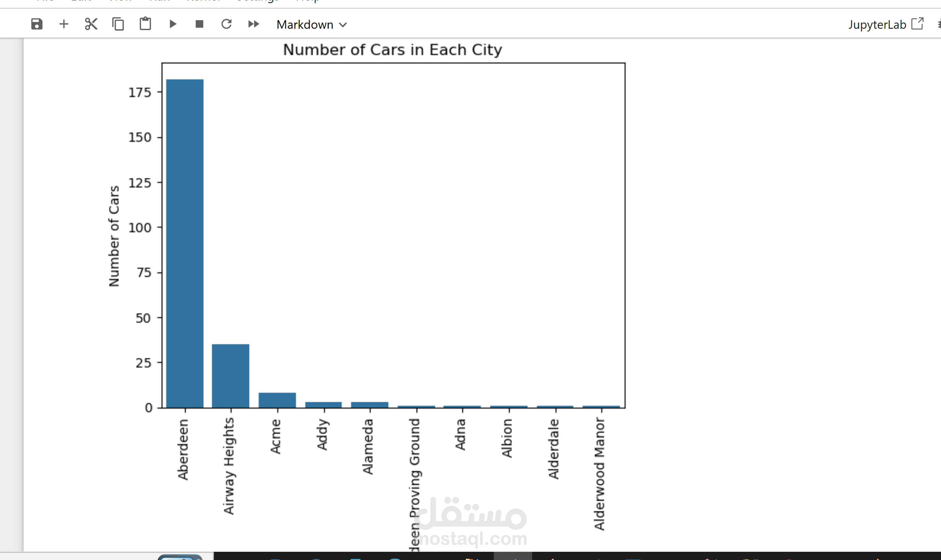This screenshot has width=941, height=560.
Task: Restart the kernel using the circular arrow icon
Action: (227, 24)
